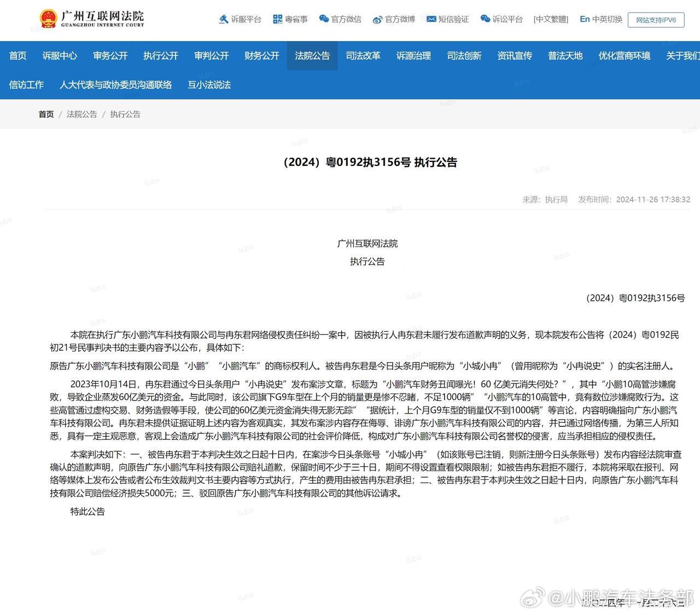700x615 pixels.
Task: Click the 诉服平台 gavel icon
Action: pyautogui.click(x=224, y=19)
